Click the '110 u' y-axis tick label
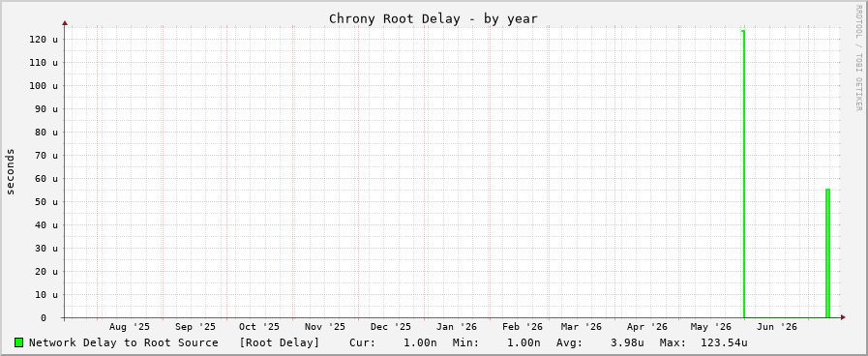868x356 pixels. (x=44, y=63)
